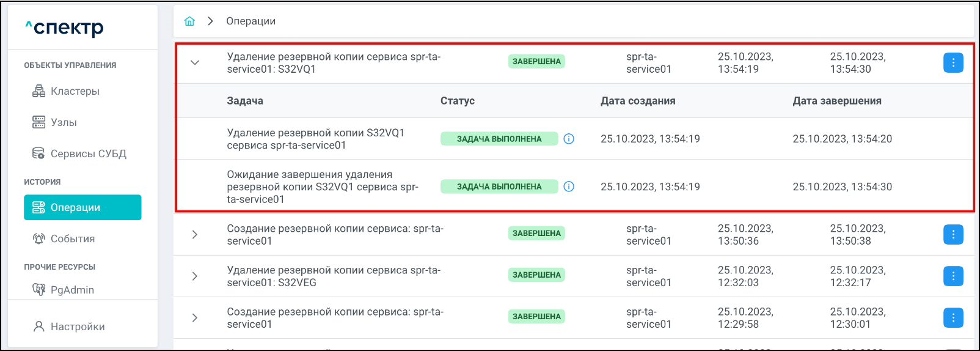The image size is (980, 351).
Task: Collapse the S32VQ1 deletion operation row
Action: click(195, 62)
